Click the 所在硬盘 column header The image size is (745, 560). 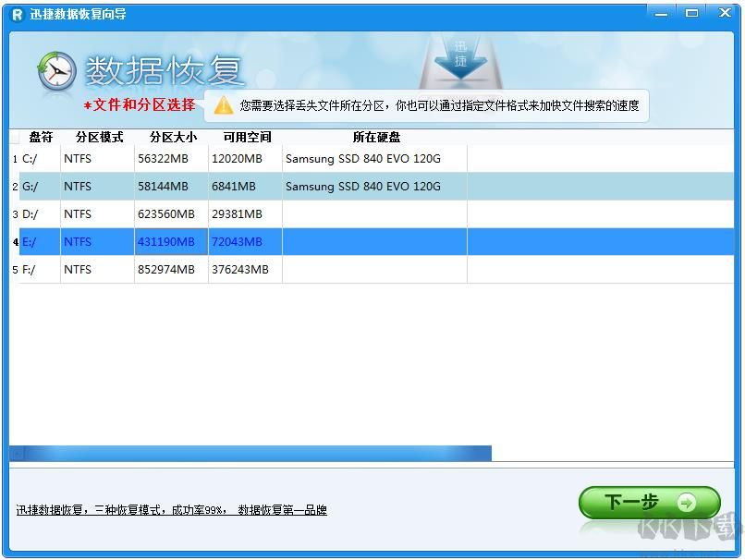pos(376,138)
